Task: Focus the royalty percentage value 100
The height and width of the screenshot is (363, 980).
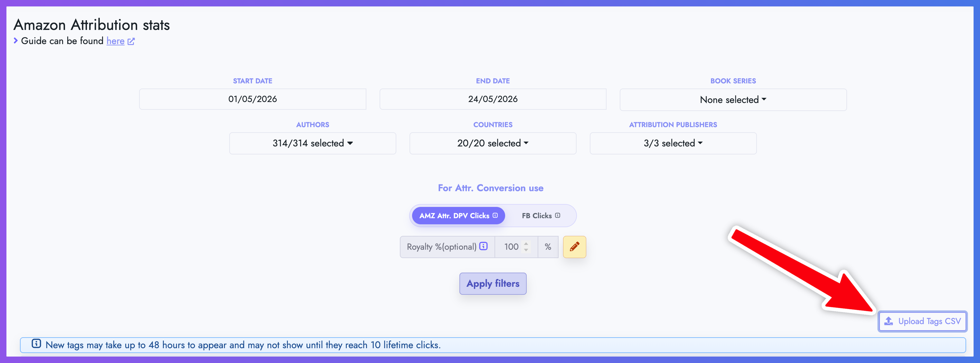Action: (511, 247)
